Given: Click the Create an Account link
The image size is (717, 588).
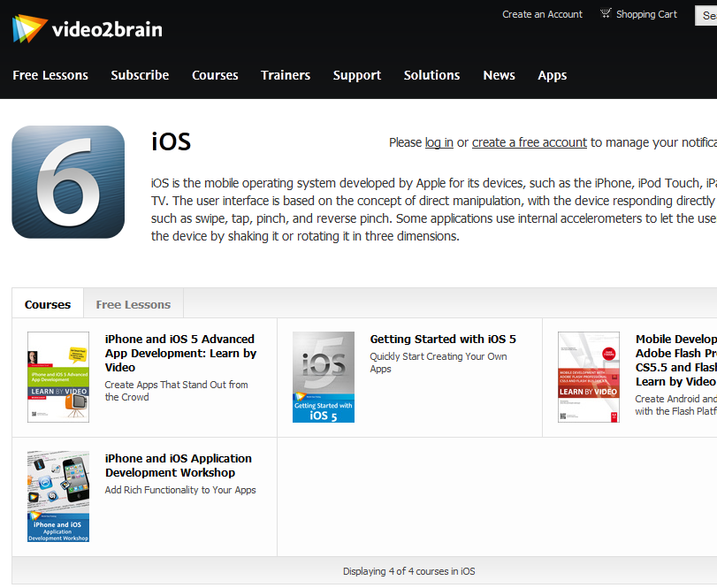Looking at the screenshot, I should coord(542,14).
